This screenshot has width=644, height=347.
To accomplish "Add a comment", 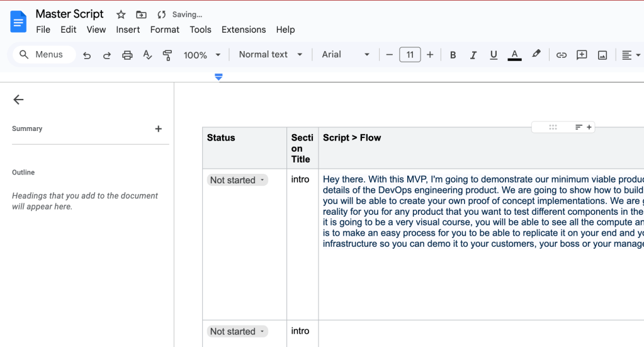I will pos(582,55).
